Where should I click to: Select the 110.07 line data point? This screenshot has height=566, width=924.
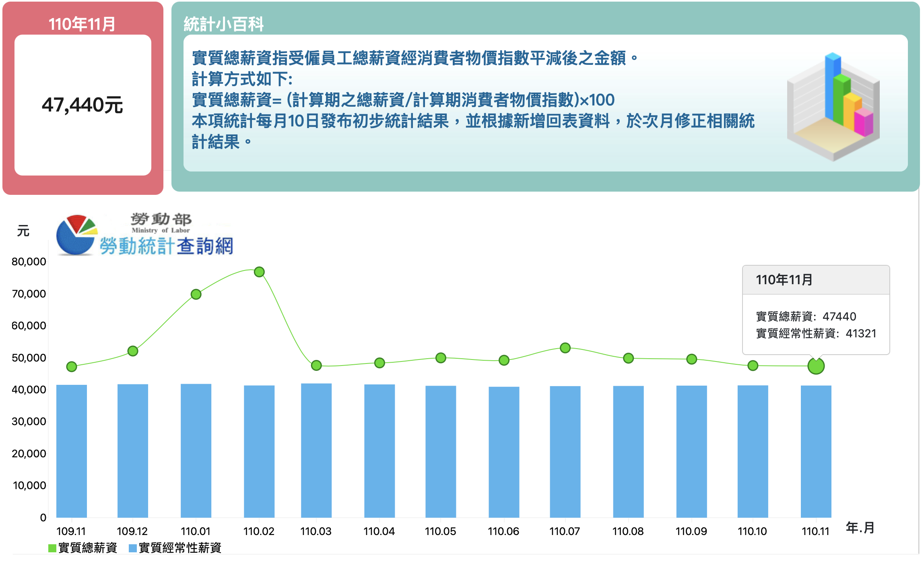565,348
